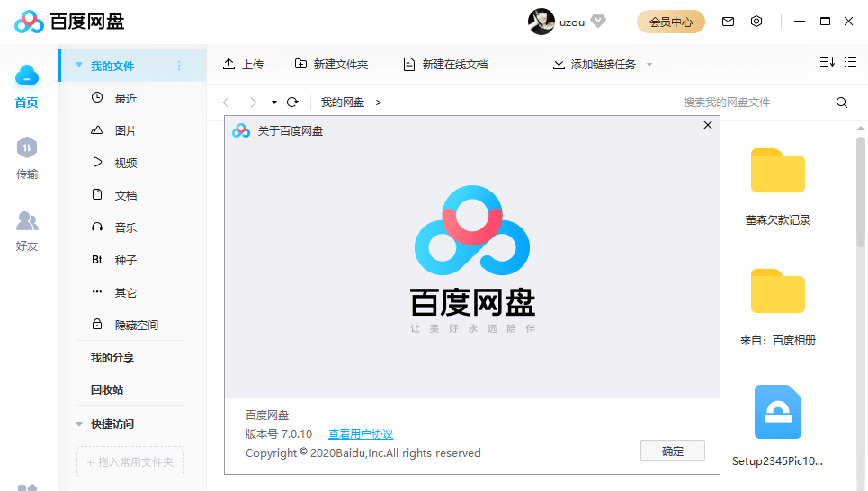Open navigation history dropdown arrow

click(x=274, y=103)
